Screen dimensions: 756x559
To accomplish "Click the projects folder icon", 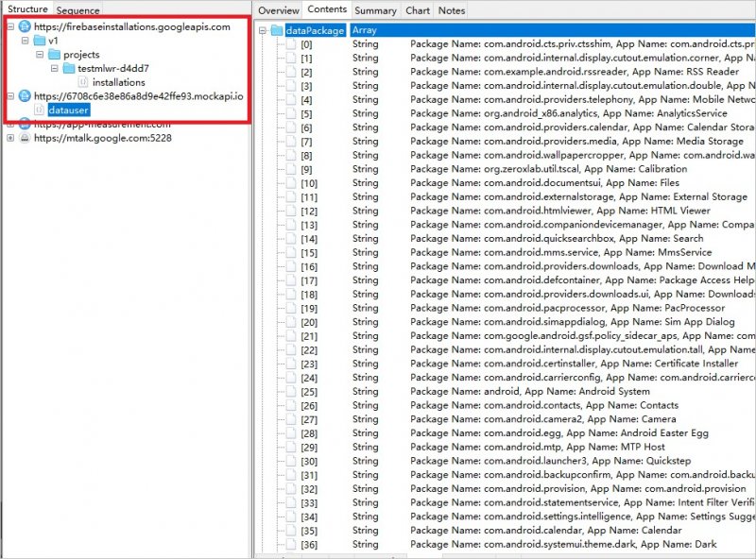I will (54, 55).
